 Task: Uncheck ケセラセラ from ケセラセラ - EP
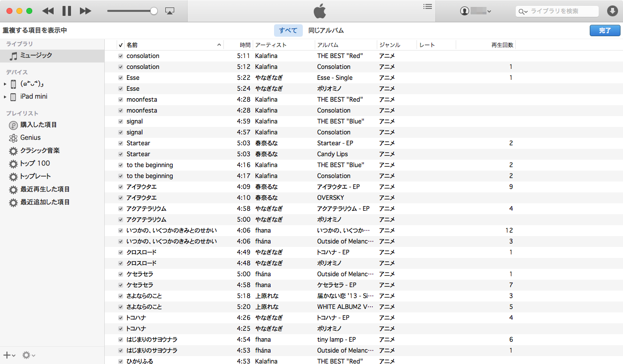121,285
